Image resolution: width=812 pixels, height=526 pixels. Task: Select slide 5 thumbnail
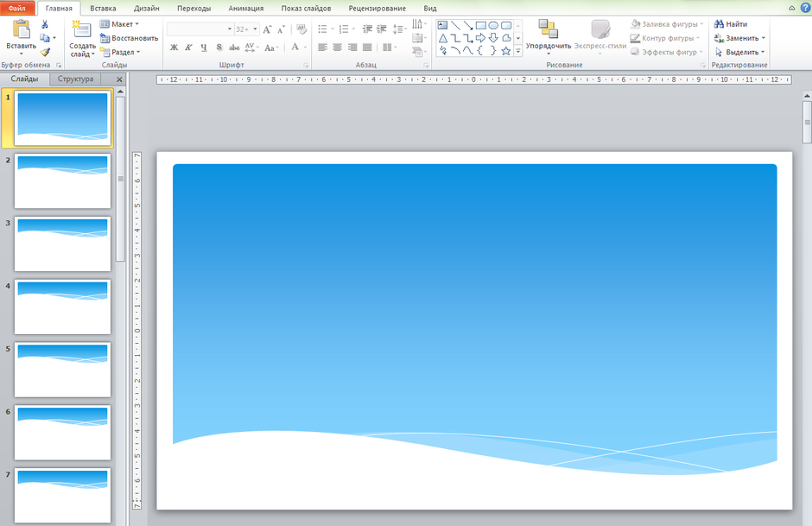coord(63,370)
